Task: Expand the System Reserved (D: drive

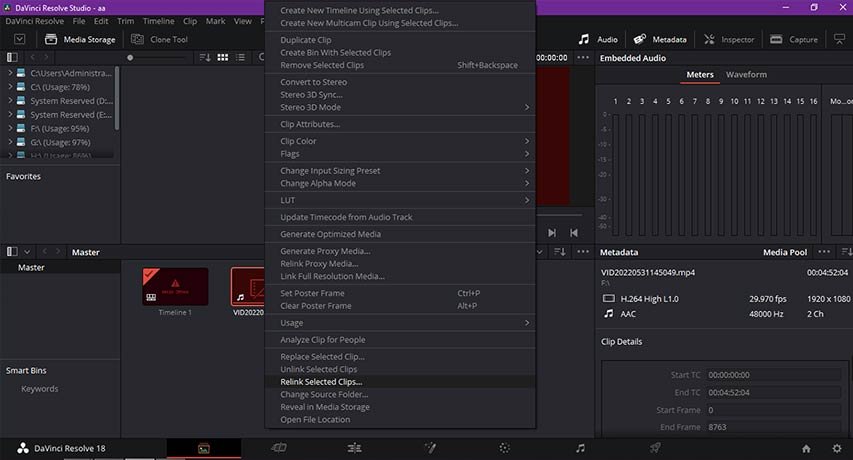Action: (10, 100)
